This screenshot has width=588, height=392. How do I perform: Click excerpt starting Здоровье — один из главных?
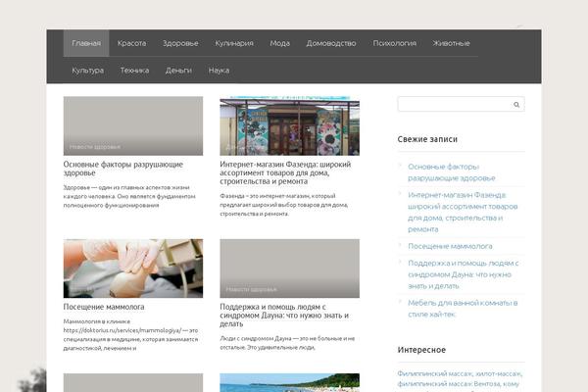point(129,196)
